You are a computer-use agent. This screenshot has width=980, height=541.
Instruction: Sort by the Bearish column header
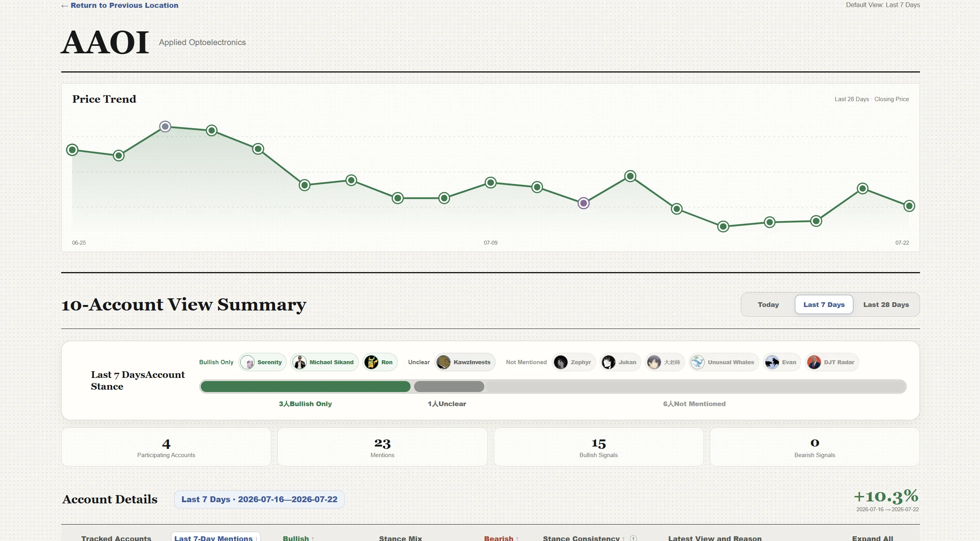point(501,538)
